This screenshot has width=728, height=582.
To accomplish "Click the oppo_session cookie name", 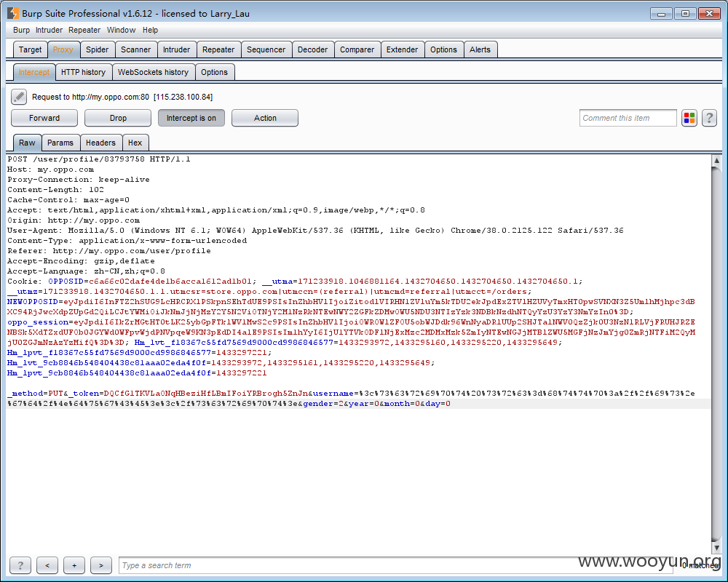I will [38, 322].
